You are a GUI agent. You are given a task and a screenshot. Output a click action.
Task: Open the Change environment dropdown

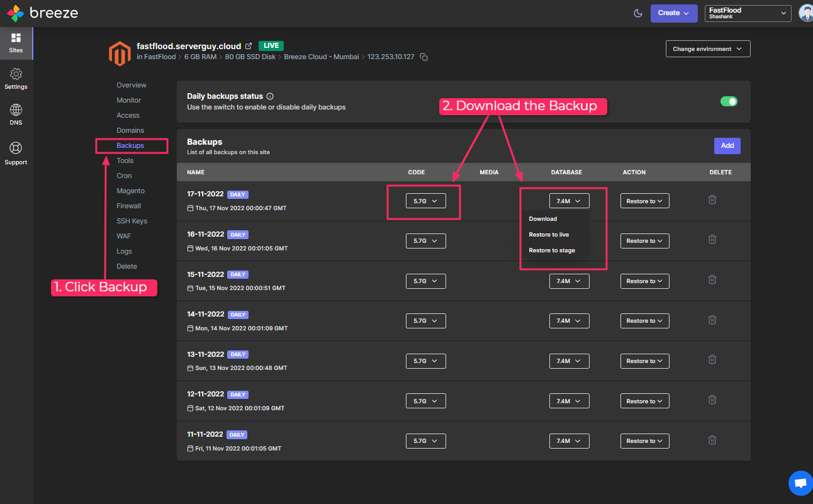pos(708,48)
